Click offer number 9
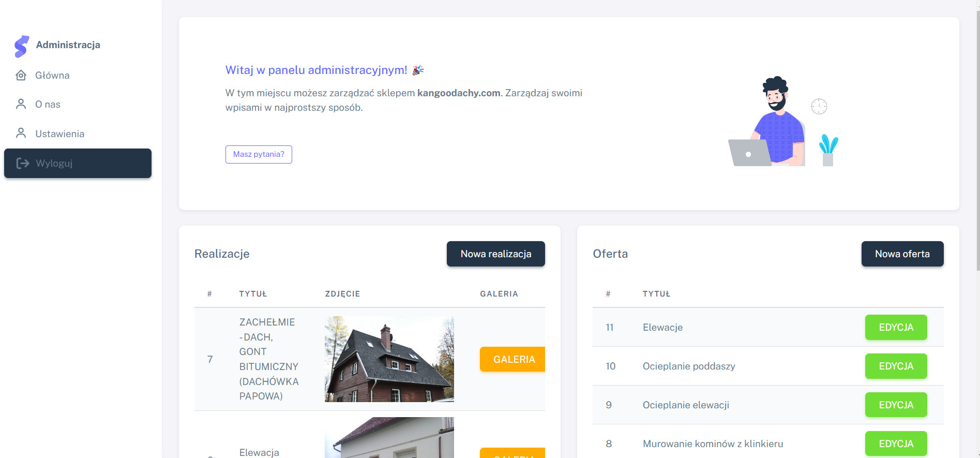 click(609, 405)
